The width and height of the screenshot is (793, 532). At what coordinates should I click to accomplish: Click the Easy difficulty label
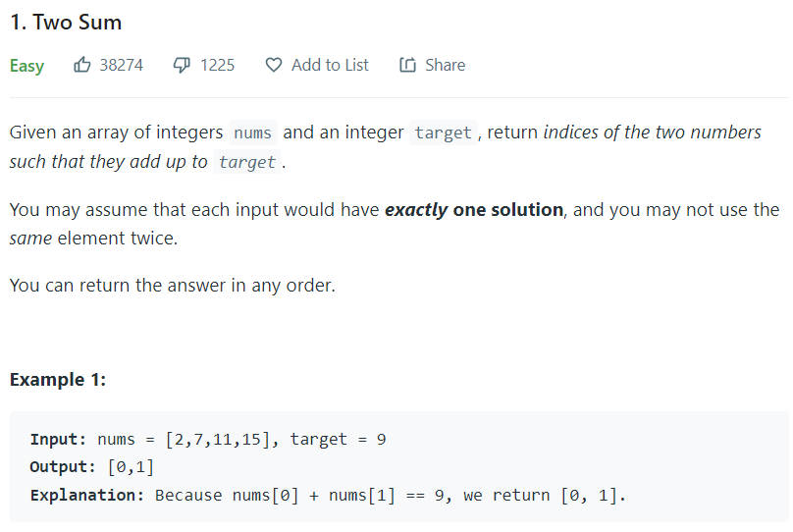(x=26, y=66)
